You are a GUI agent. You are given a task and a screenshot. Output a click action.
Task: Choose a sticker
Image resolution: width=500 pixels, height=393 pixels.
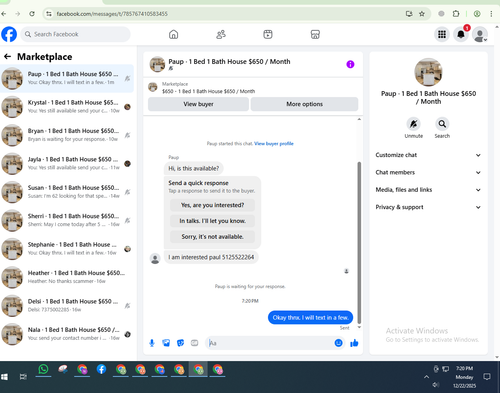pos(180,343)
